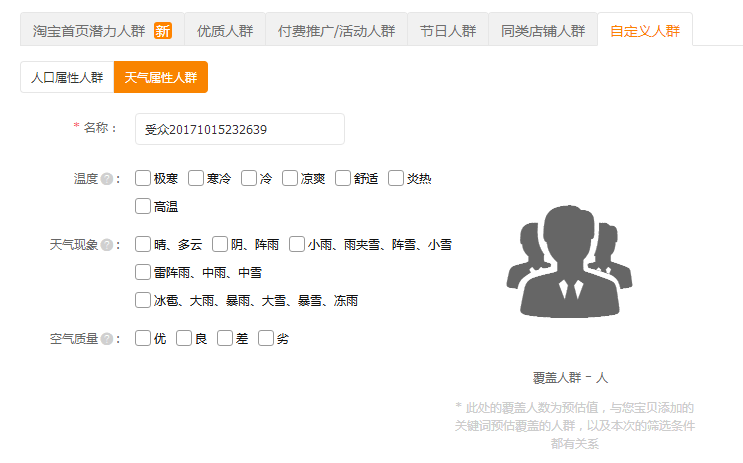Tick the 高温 checkbox
The image size is (743, 463).
coord(143,207)
